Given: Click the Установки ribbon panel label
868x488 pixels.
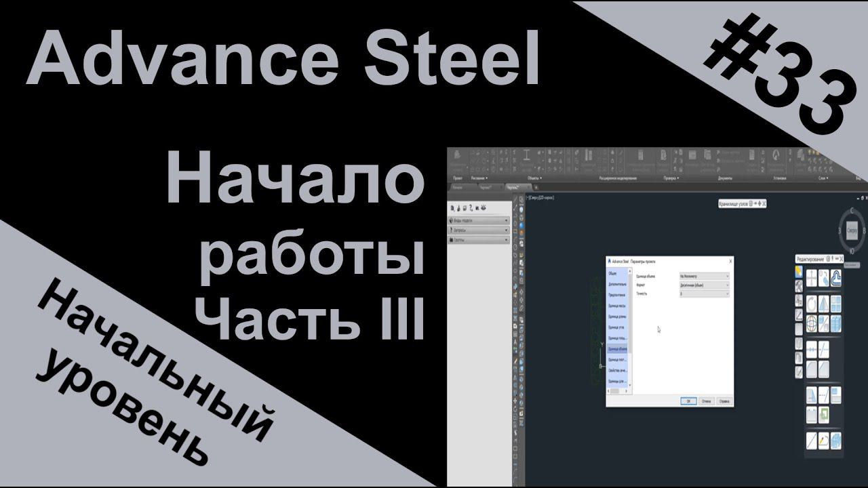Looking at the screenshot, I should point(779,178).
